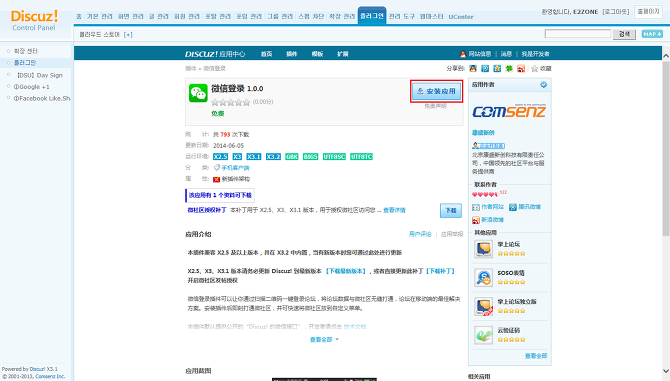Click the UTF8SC encoding badge
This screenshot has height=381, width=670.
[x=334, y=157]
